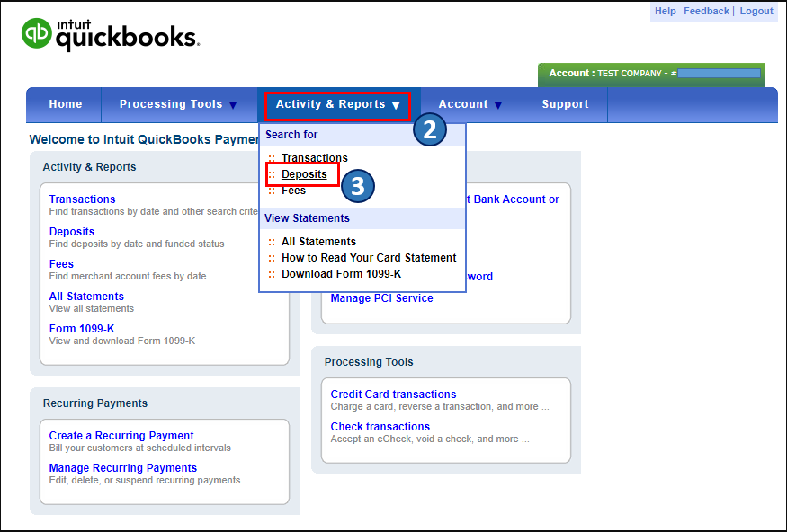Click 'View all statements' description
787x532 pixels.
[92, 308]
